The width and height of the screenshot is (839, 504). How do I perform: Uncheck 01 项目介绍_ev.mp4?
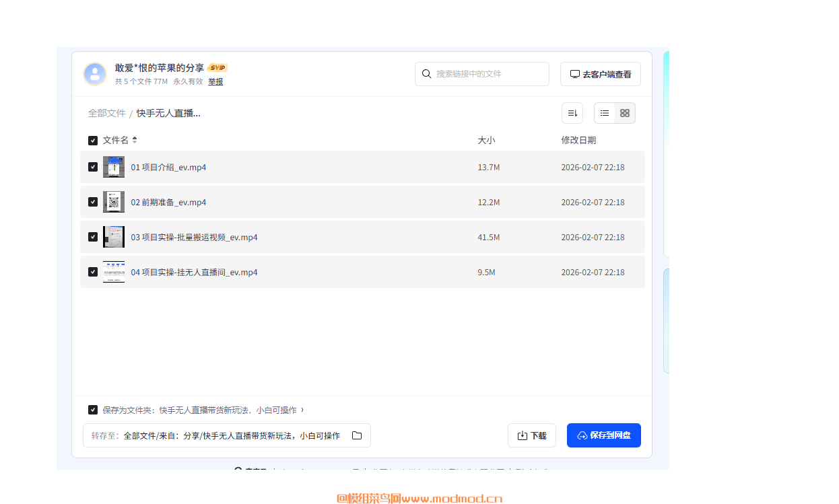tap(93, 167)
